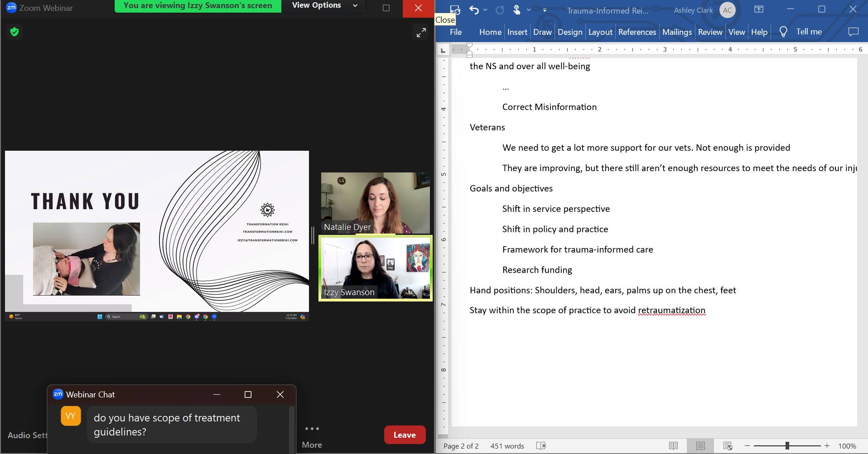Click the misspelled word retraumatization

click(x=671, y=310)
